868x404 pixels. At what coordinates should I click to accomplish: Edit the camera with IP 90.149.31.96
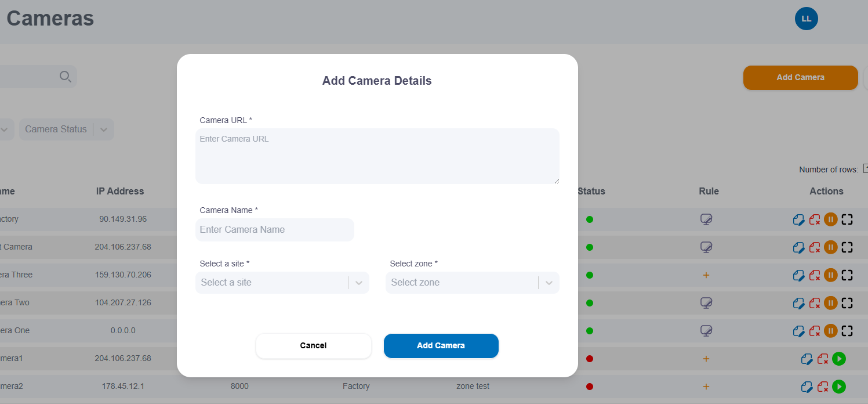[799, 219]
